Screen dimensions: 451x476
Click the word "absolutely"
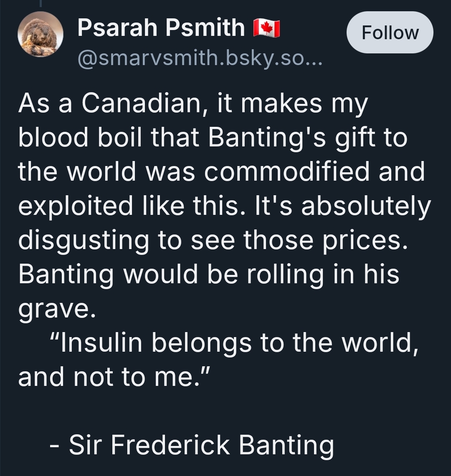click(366, 206)
